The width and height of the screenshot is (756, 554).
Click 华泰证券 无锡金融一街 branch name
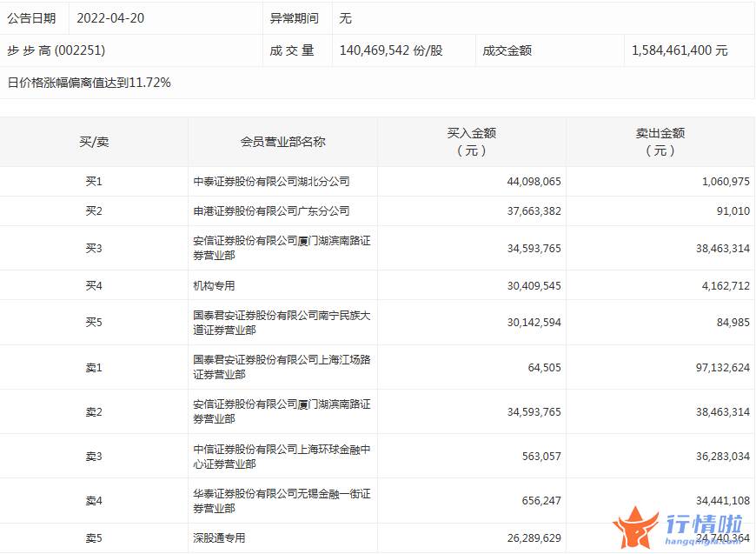coord(282,501)
